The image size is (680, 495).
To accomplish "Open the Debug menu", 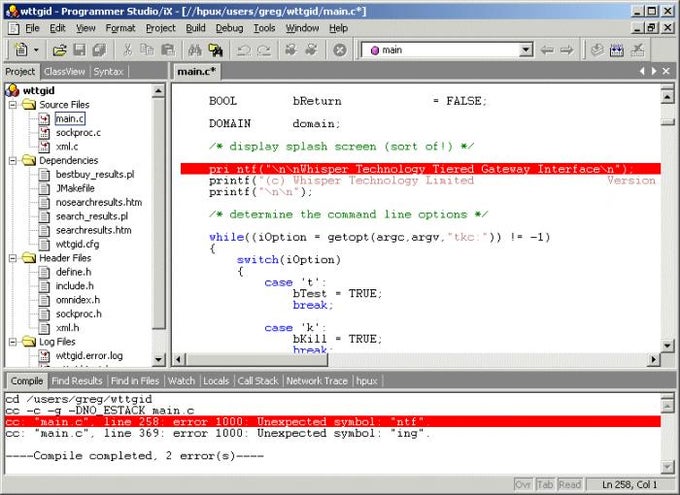I will [x=229, y=28].
